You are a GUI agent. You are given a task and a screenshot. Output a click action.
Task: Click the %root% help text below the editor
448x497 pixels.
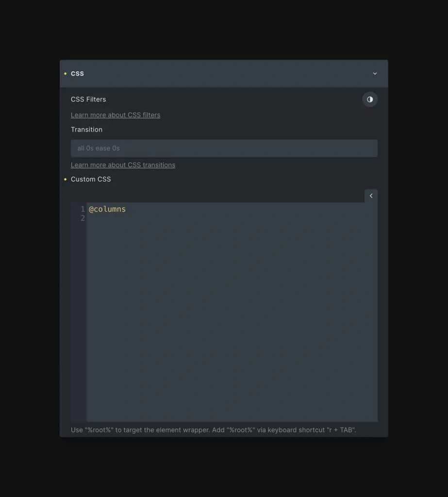point(214,430)
